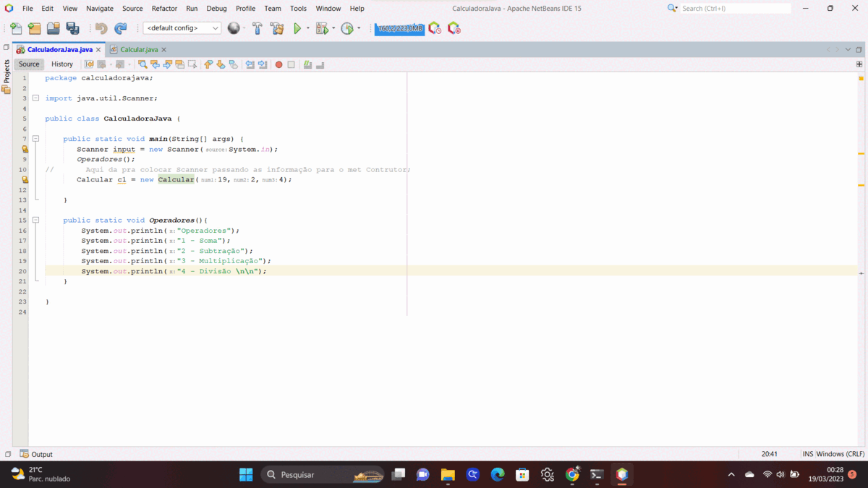
Task: Undo the last edit
Action: point(101,28)
